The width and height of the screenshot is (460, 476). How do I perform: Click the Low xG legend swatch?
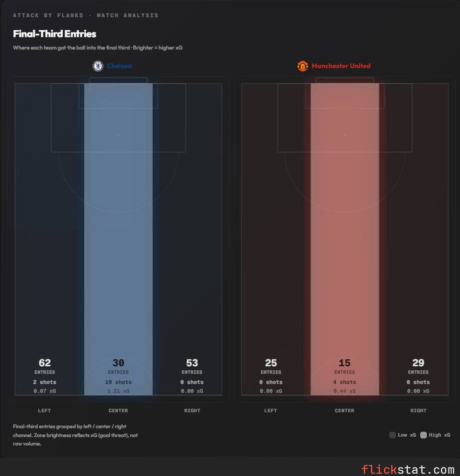click(392, 435)
